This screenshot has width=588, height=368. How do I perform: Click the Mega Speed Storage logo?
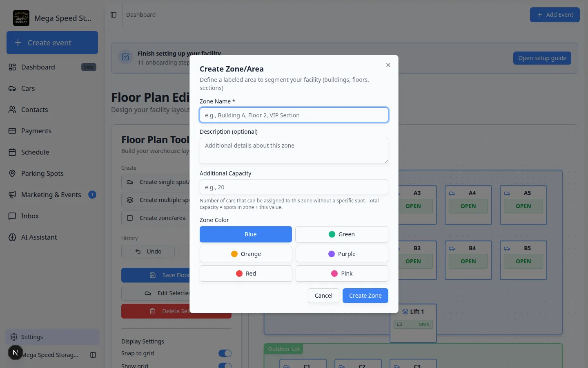pos(21,18)
